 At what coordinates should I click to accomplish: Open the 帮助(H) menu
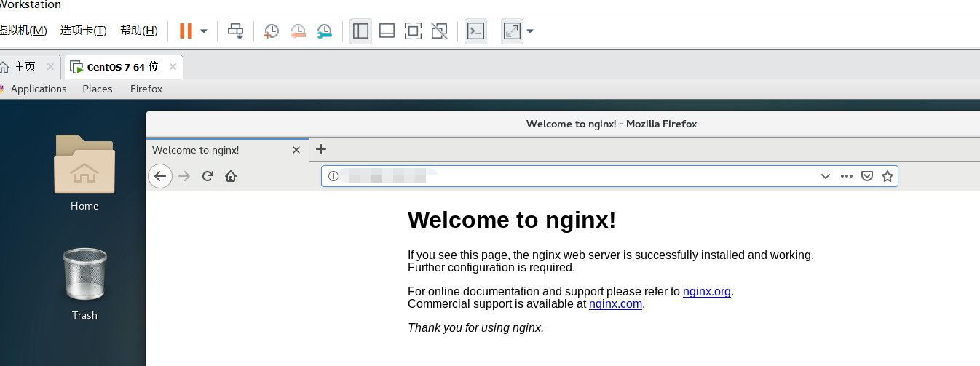pos(138,31)
